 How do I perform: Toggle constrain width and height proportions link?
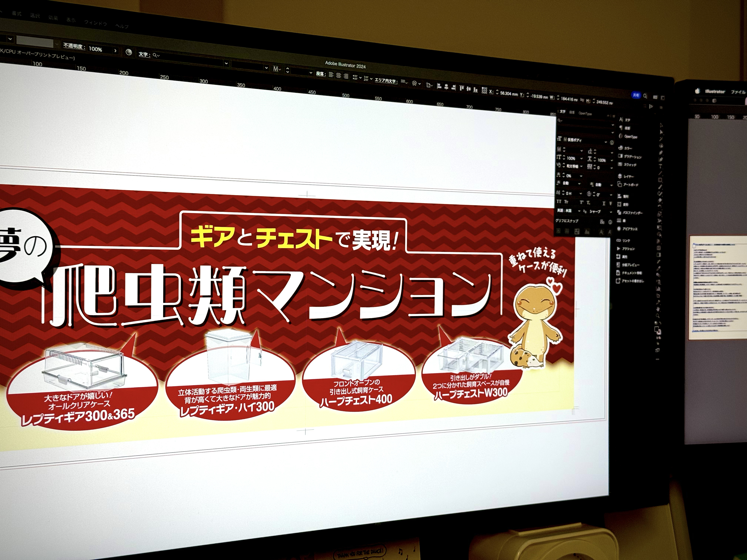pos(582,100)
